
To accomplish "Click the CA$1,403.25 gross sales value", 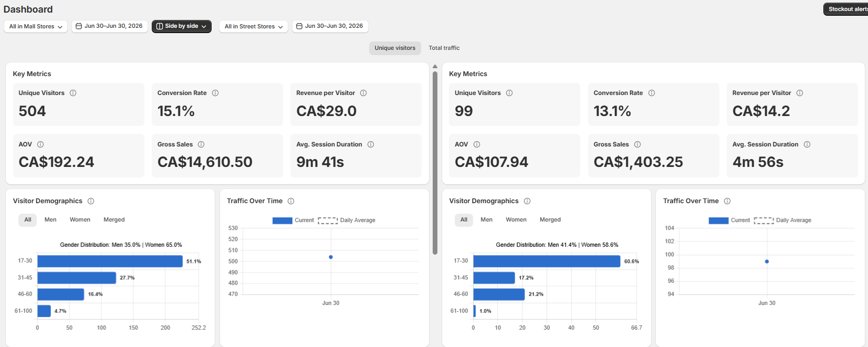I will pos(638,162).
